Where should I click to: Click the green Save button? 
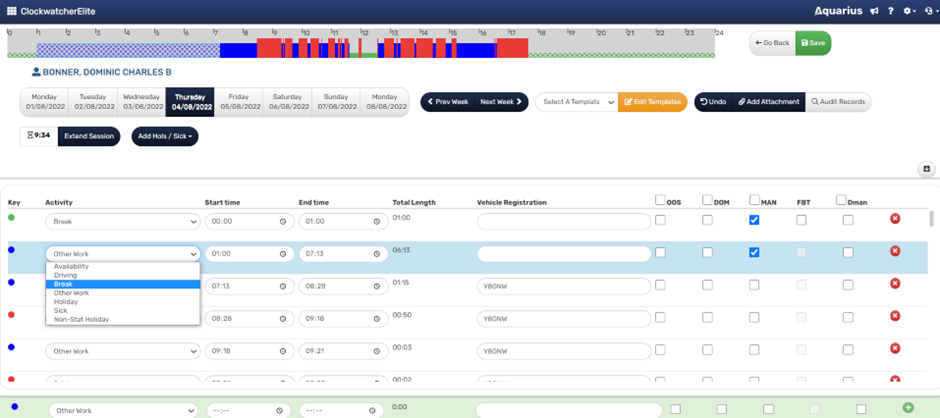point(813,43)
